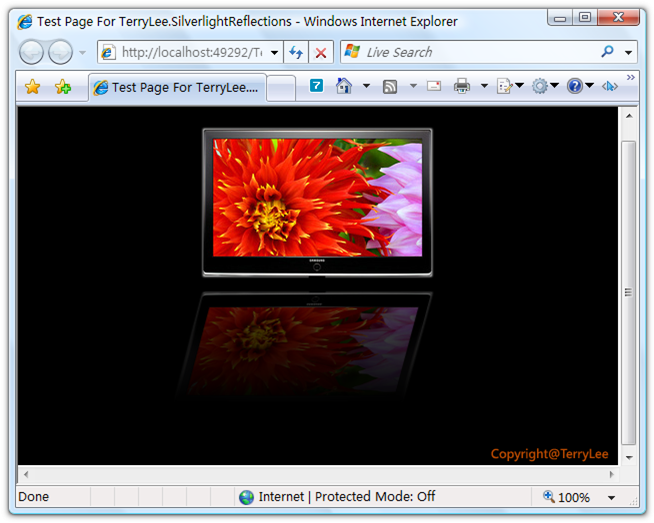Click the Add to Favorites star-plus icon
This screenshot has width=654, height=523.
click(x=63, y=87)
